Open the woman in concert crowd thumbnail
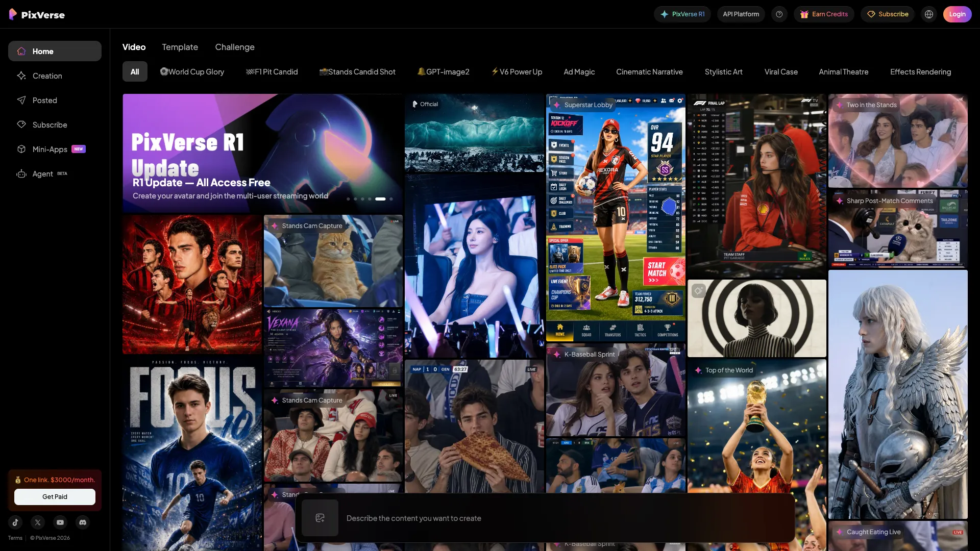 click(x=474, y=266)
